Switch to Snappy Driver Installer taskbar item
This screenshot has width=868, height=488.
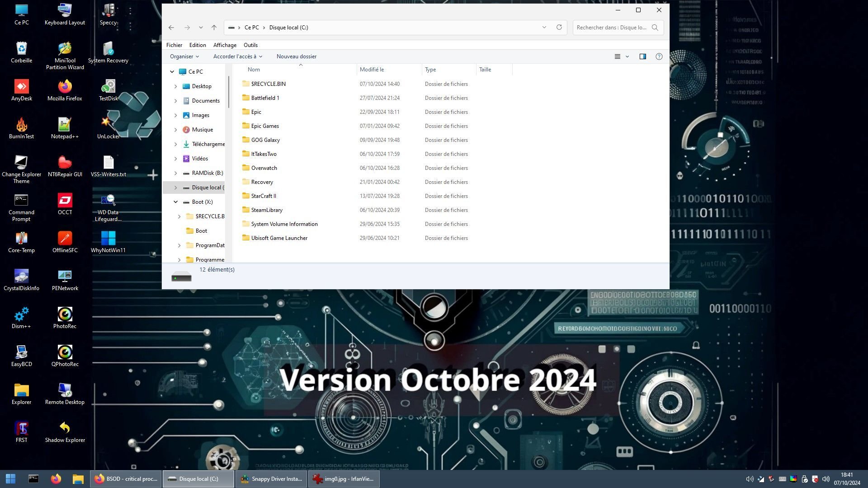(x=271, y=479)
